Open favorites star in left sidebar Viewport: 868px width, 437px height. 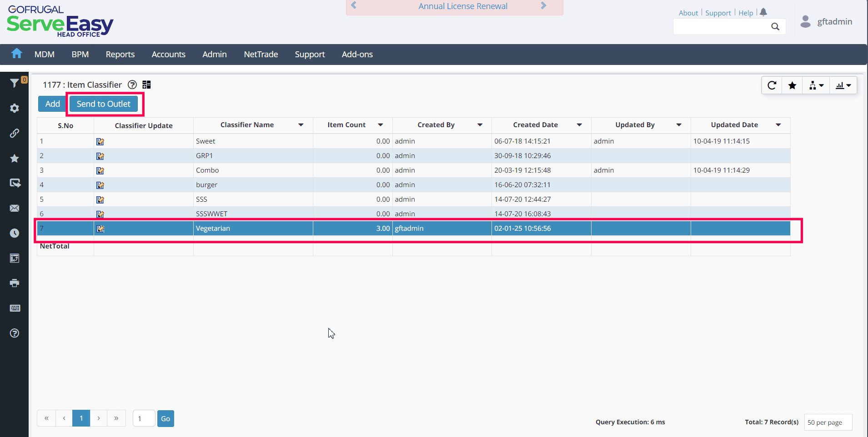15,158
